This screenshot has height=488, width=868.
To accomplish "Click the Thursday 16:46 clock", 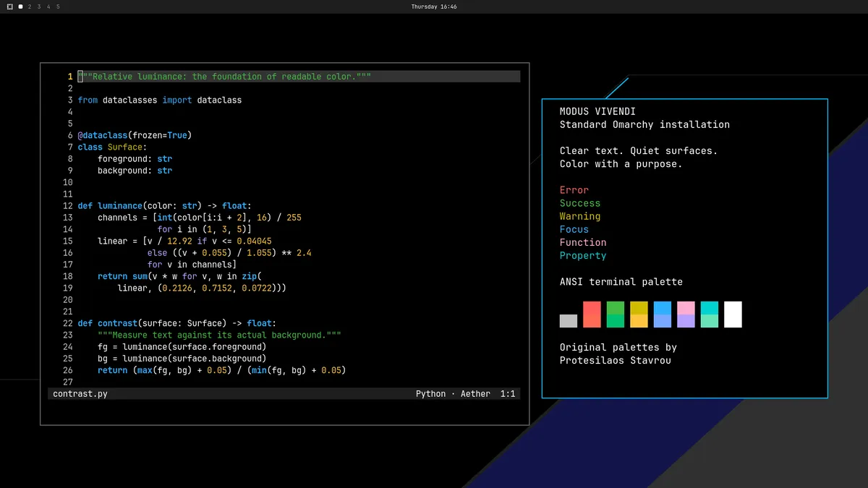I will [434, 7].
